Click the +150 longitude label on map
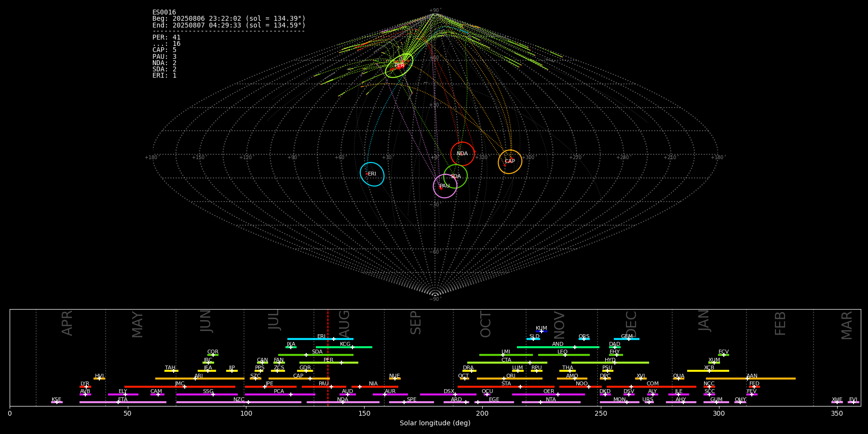The height and width of the screenshot is (434, 868). tap(198, 158)
